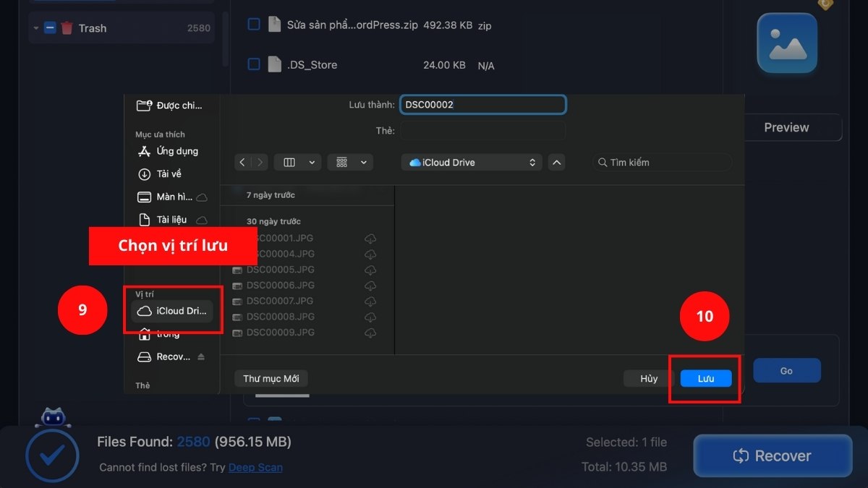This screenshot has width=868, height=488.
Task: Click the Lưu thành filename field
Action: (482, 105)
